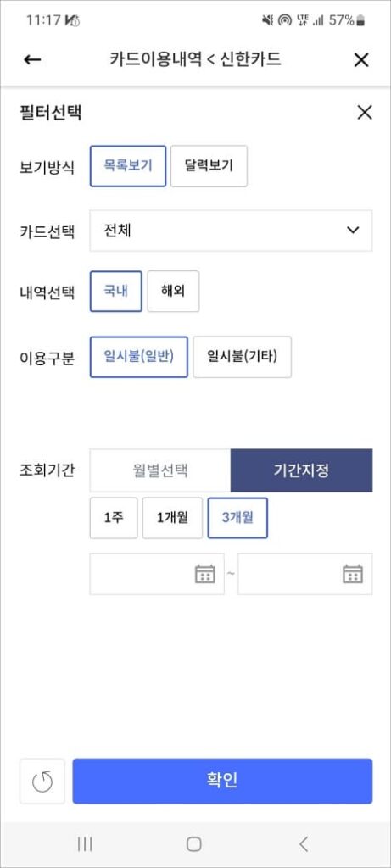Expand the 카드선택 전체 dropdown
Image resolution: width=391 pixels, height=868 pixels.
pos(231,231)
